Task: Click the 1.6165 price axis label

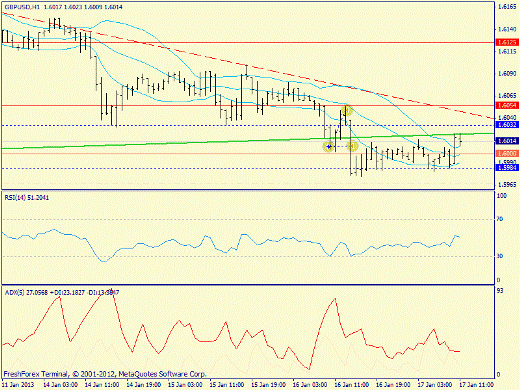Action: tap(507, 7)
